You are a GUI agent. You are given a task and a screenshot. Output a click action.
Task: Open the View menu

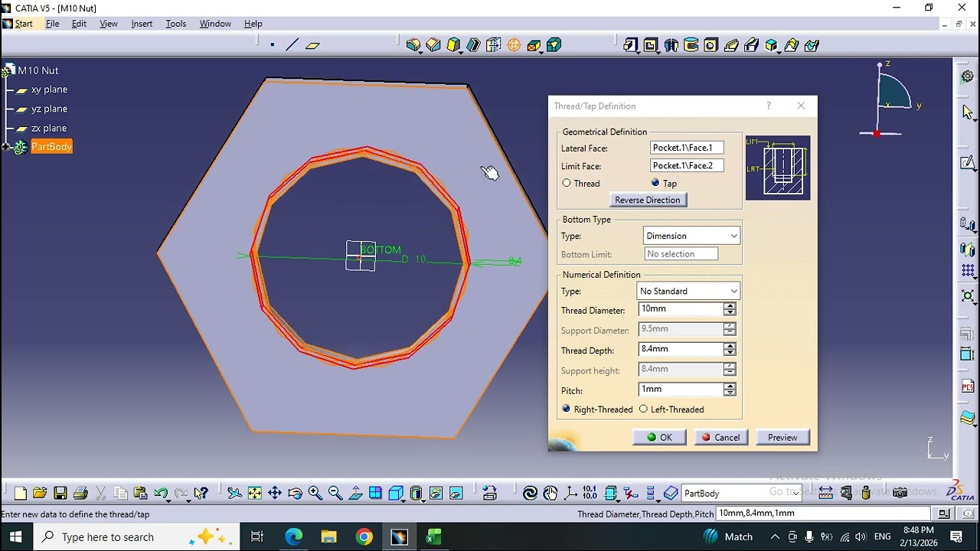(109, 24)
